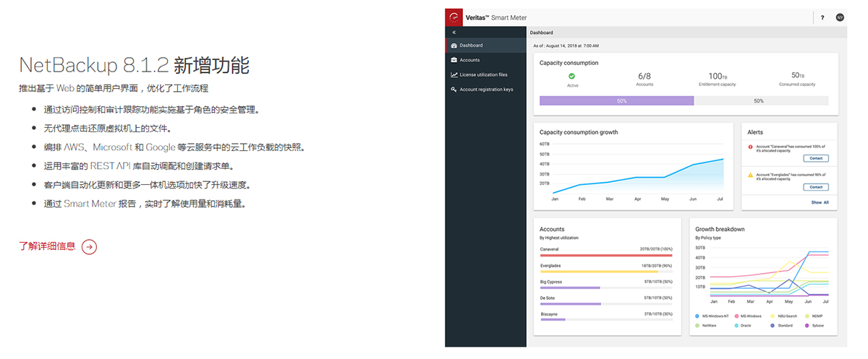Collapse the sidebar with double chevron
Image resolution: width=868 pixels, height=359 pixels.
[x=454, y=33]
